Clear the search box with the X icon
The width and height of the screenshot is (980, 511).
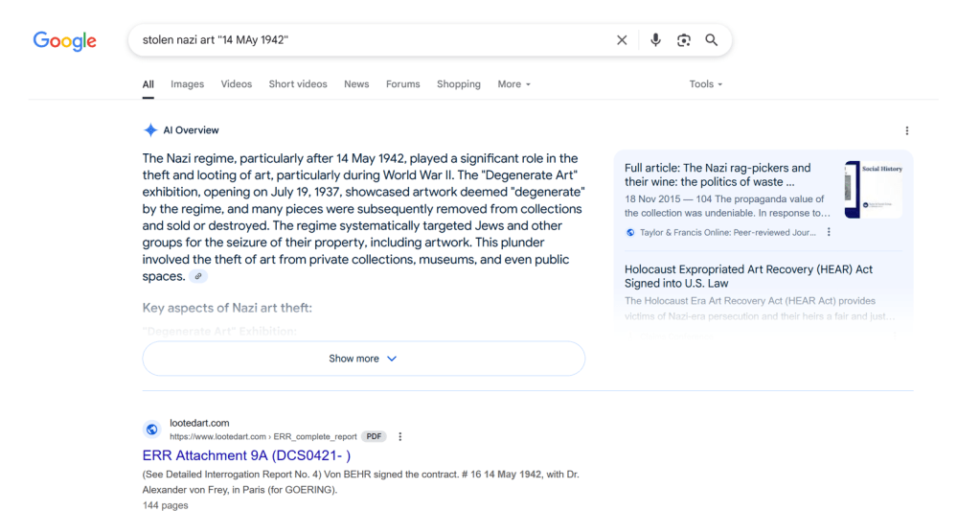pos(622,40)
